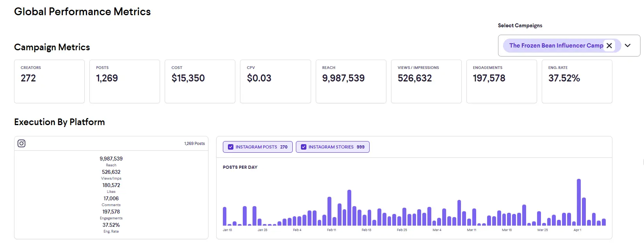Select The Frozen Bean Influencer Camp chip text
Image resolution: width=644 pixels, height=249 pixels.
coord(556,46)
